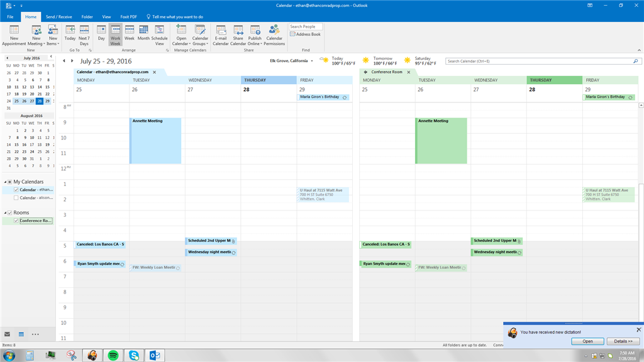Select the Calendar navigation icon
The image size is (644, 362).
point(21,334)
